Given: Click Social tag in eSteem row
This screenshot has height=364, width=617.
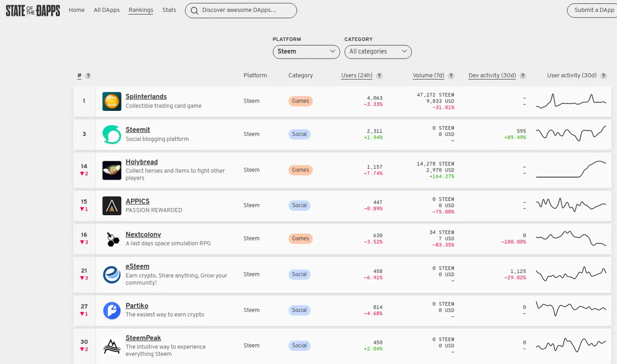Looking at the screenshot, I should 299,274.
